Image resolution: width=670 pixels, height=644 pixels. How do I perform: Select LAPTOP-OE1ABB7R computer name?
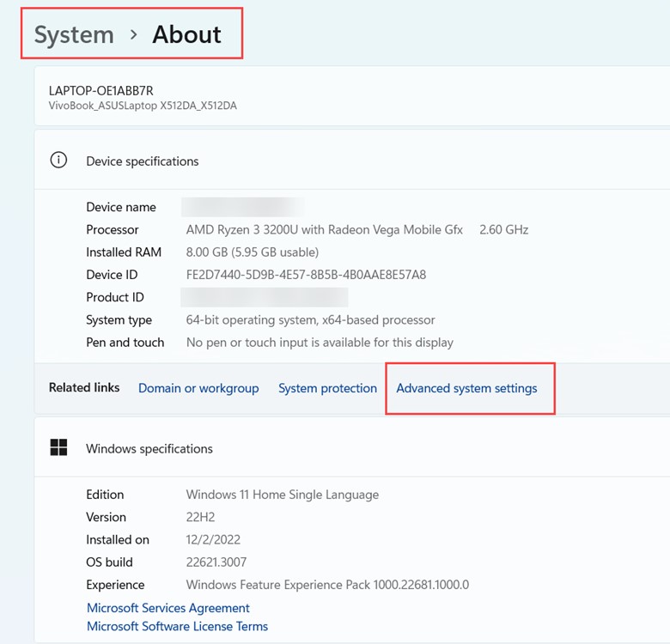coord(100,90)
